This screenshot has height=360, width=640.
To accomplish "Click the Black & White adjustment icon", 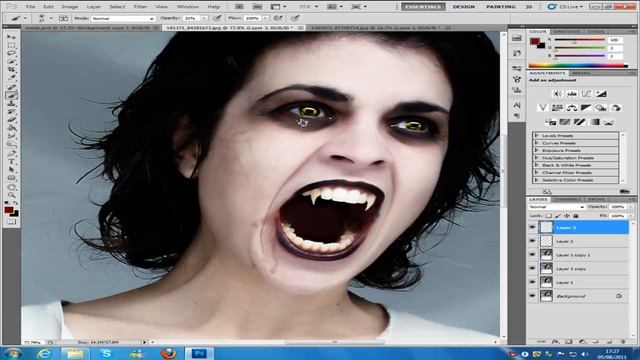I will (x=586, y=108).
